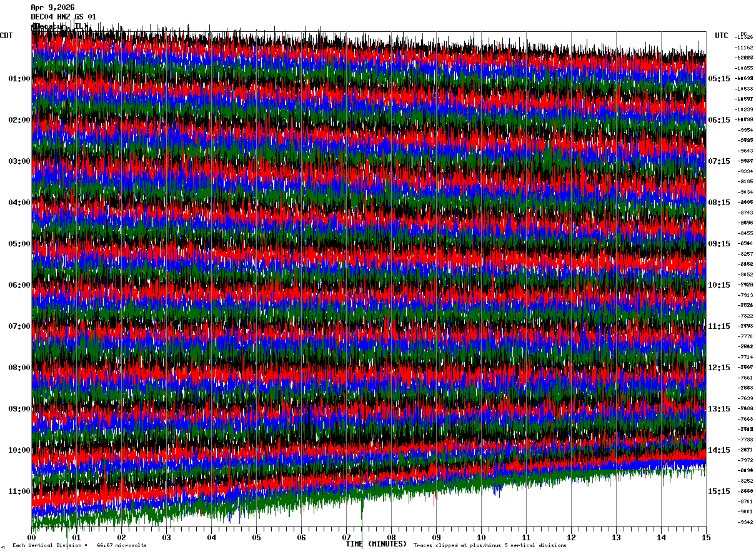Viewport: 756px width, 554px height.
Task: Click the Traces clipped footnote text
Action: pyautogui.click(x=490, y=545)
